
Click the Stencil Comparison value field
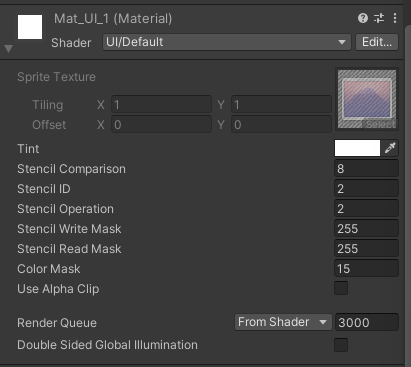point(366,168)
